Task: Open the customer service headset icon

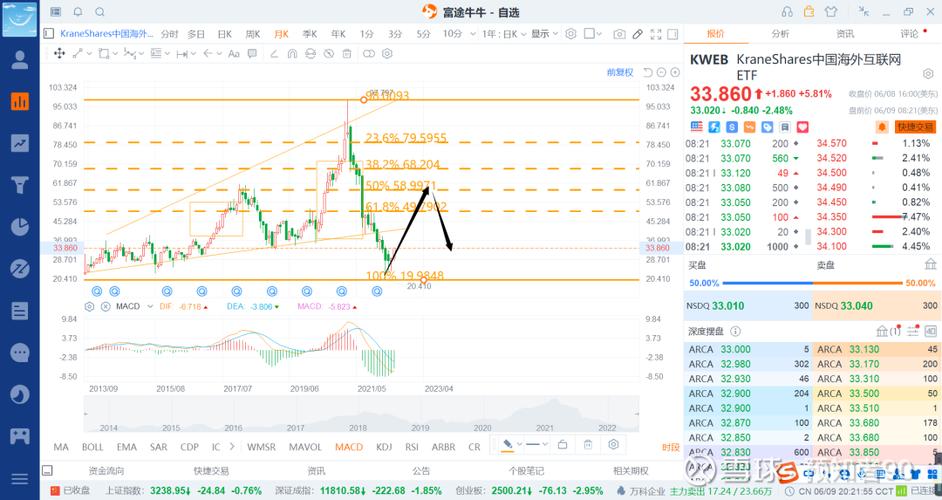Action: pos(787,12)
